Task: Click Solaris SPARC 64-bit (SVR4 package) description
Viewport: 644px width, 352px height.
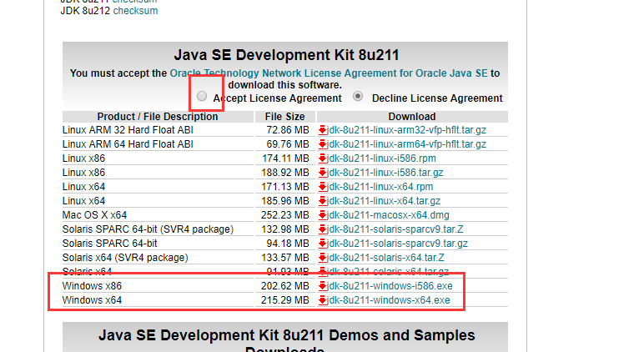Action: tap(148, 229)
